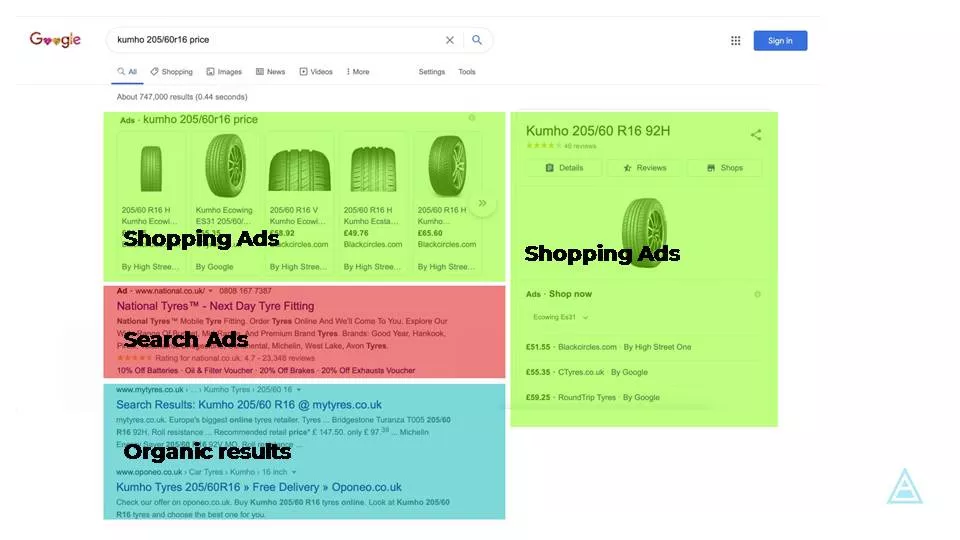Open the Details tab in product panel
The image size is (960, 540).
[x=564, y=168]
